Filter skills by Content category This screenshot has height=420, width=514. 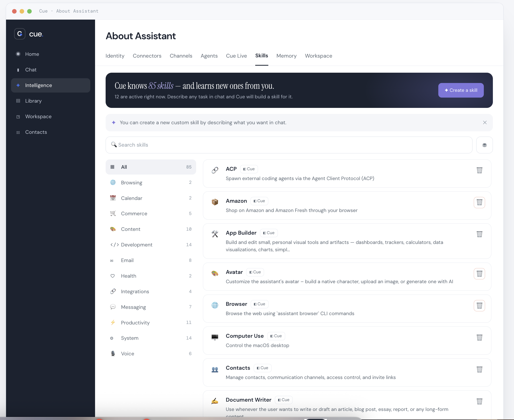(151, 229)
